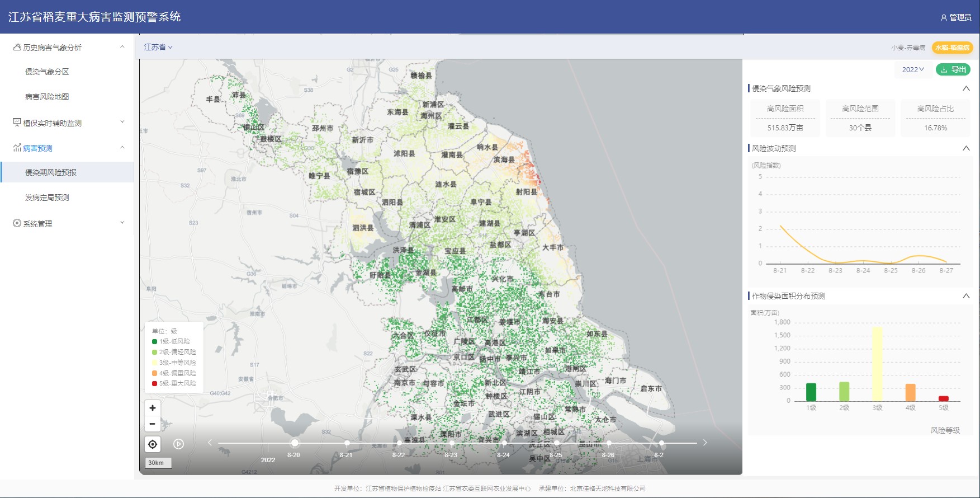
Task: Click the map zoom out minus button
Action: [153, 424]
